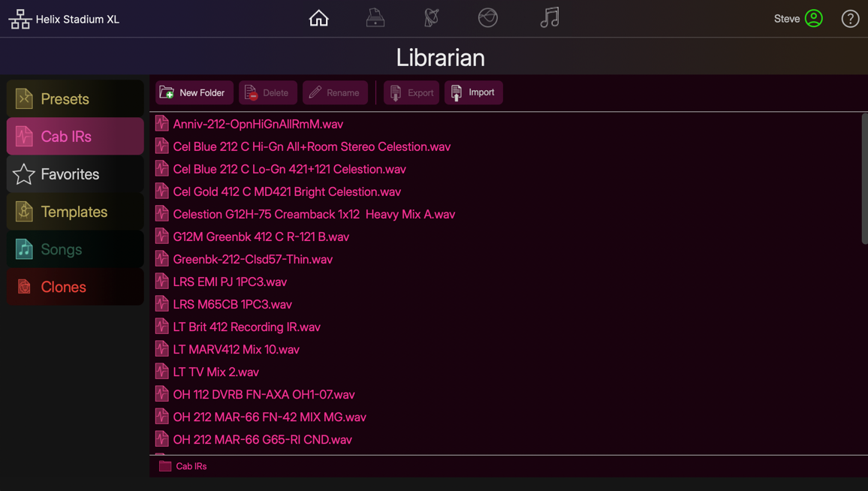This screenshot has width=868, height=491.
Task: Click waveform icon beside Greenbk-212-Clsd57-Thin
Action: [x=161, y=258]
